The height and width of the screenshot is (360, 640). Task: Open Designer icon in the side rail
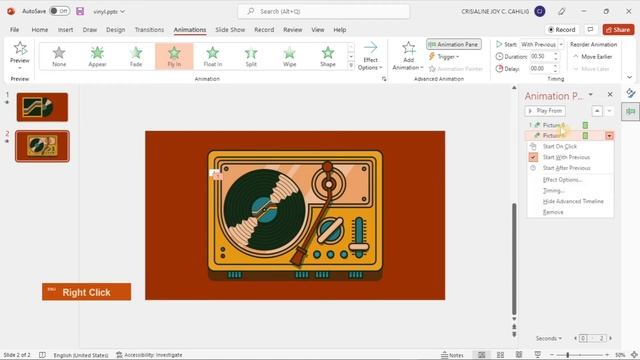631,93
